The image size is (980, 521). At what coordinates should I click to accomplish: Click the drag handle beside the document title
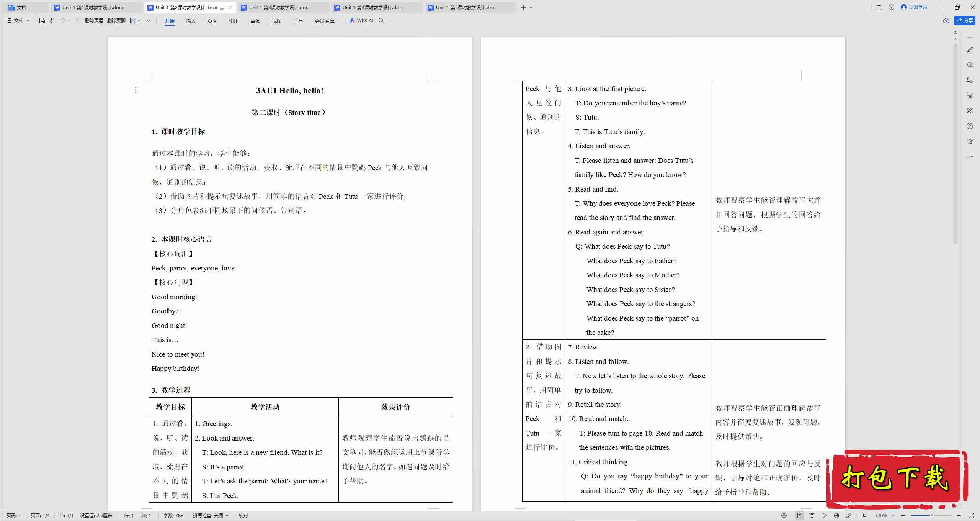click(136, 90)
